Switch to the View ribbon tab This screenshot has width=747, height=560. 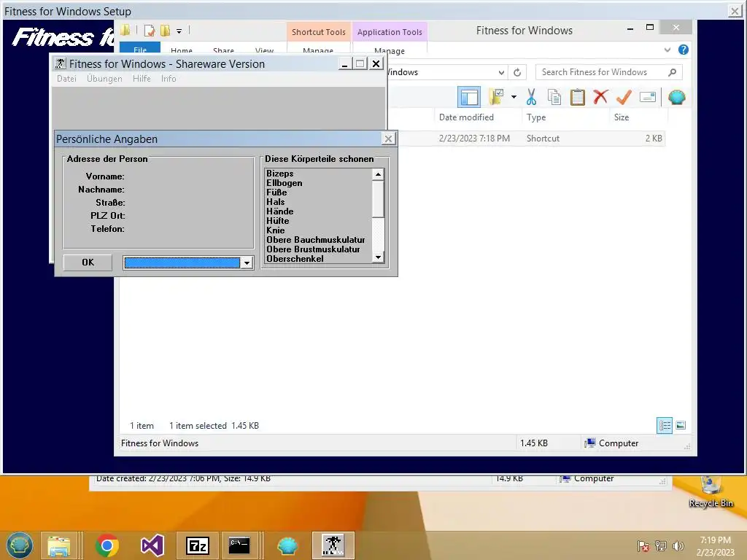(264, 50)
